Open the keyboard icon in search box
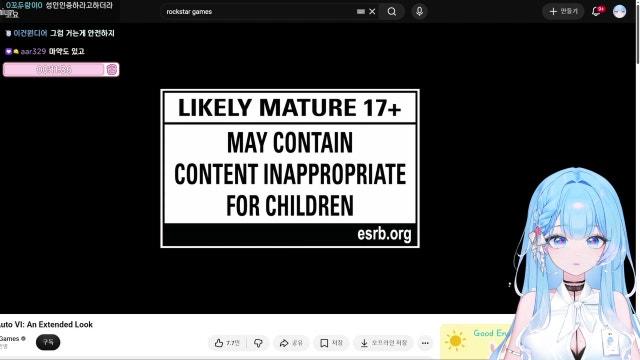Screen dimensions: 640x360 pos(361,11)
